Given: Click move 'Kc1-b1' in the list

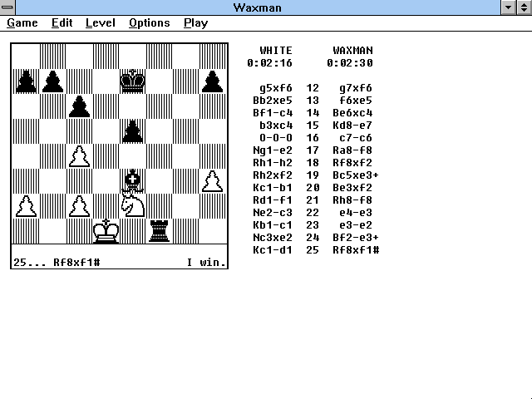Looking at the screenshot, I should [273, 188].
